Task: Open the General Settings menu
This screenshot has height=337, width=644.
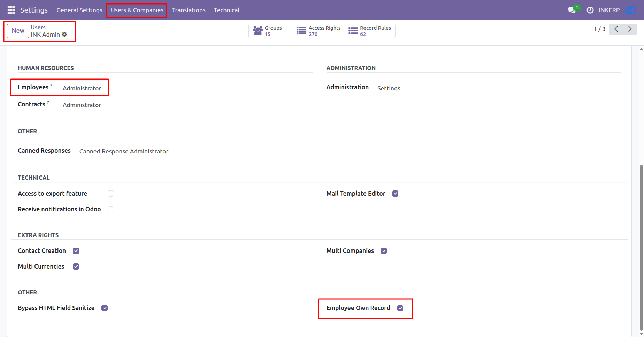Action: [x=79, y=10]
